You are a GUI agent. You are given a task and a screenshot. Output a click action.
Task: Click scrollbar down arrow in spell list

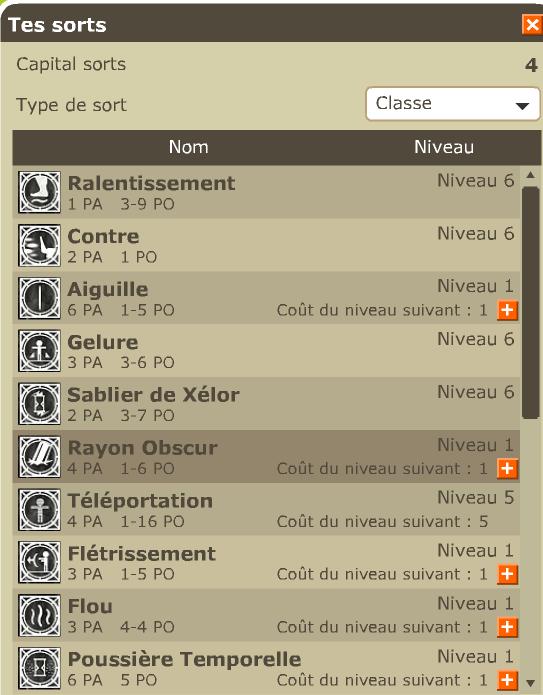(531, 683)
